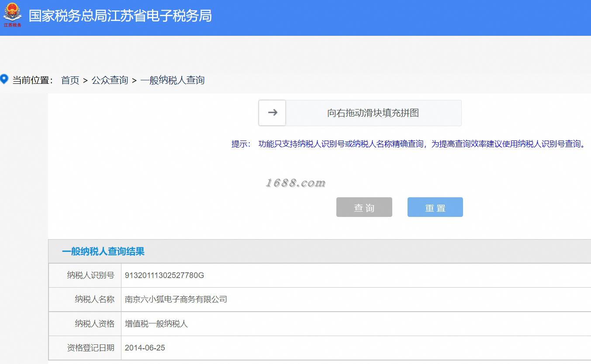
Task: Click the 纳税人识别号 label cell
Action: [x=85, y=275]
